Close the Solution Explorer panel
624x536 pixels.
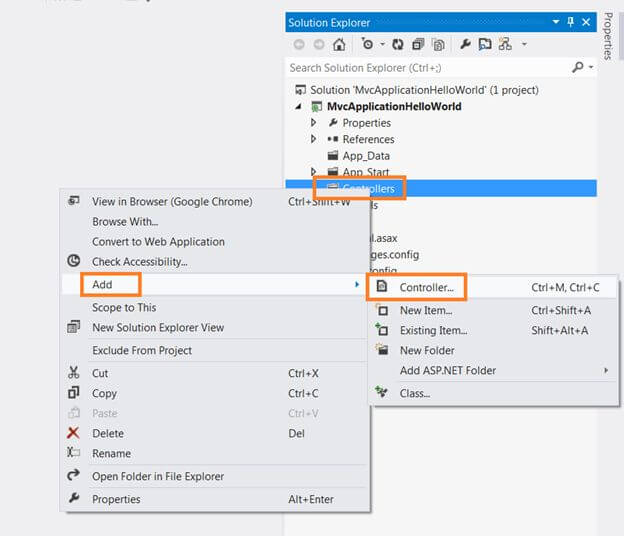point(586,22)
